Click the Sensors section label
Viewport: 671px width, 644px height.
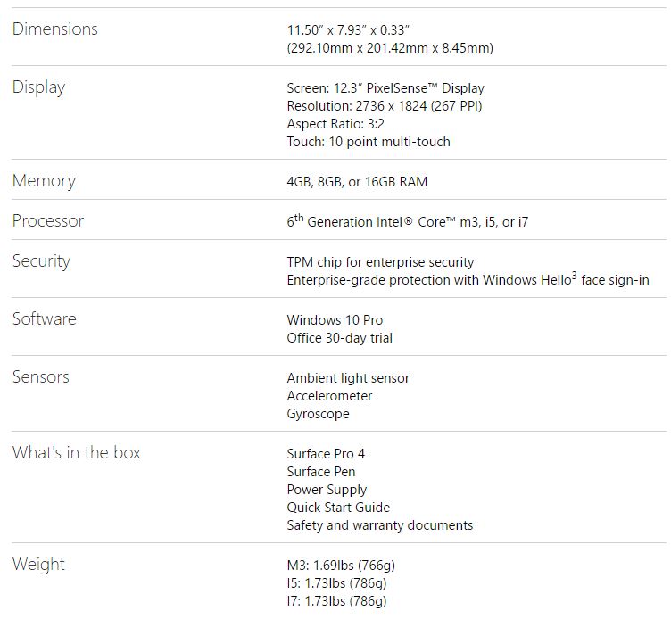click(x=40, y=377)
